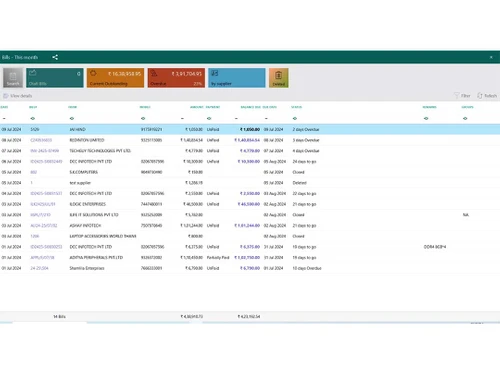The width and height of the screenshot is (500, 375).
Task: Click the balance due amount in ASHAY INFOTECH row
Action: pyautogui.click(x=247, y=225)
